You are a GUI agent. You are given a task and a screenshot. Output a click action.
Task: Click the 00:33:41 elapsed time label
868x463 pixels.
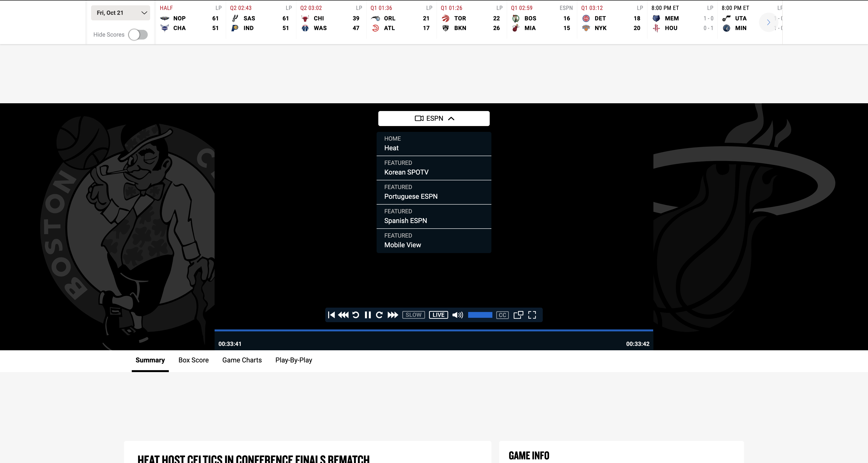230,344
